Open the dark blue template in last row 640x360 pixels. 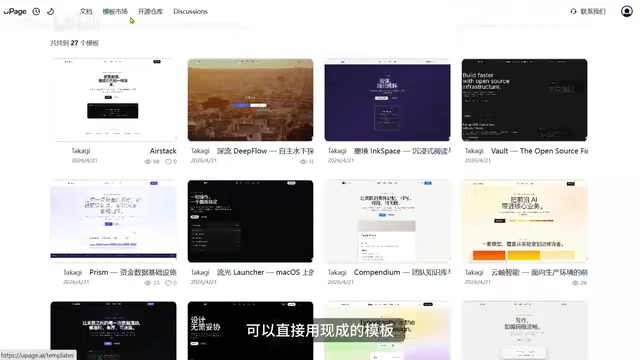click(x=113, y=331)
